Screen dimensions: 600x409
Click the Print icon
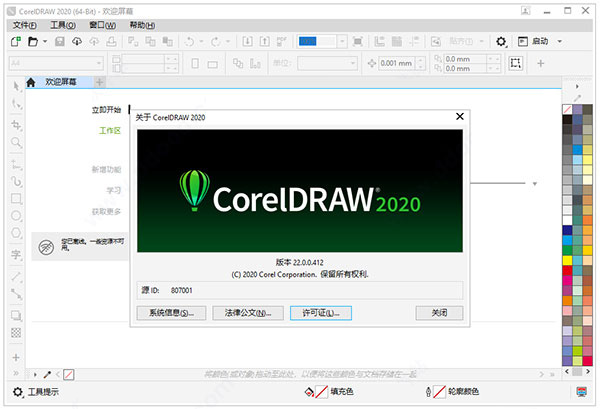(x=111, y=41)
